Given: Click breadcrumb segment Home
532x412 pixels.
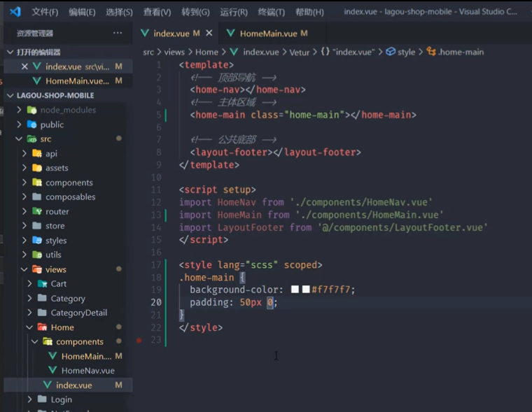Looking at the screenshot, I should pyautogui.click(x=206, y=52).
